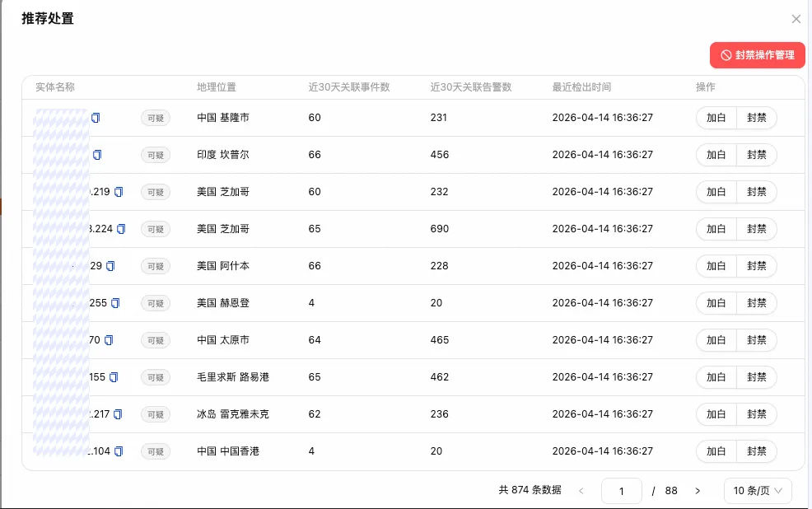
Task: Select the alert count 456
Action: pos(440,155)
